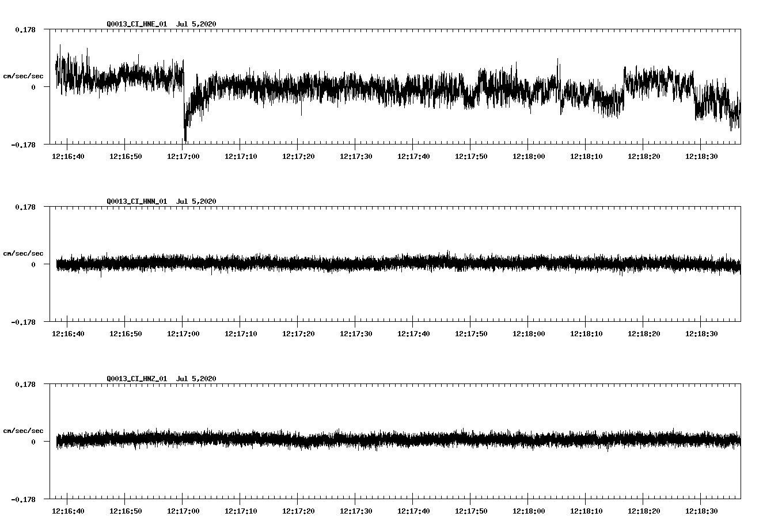
Task: Select the 12:18:30 time label under HNE plot
Action: coord(701,157)
